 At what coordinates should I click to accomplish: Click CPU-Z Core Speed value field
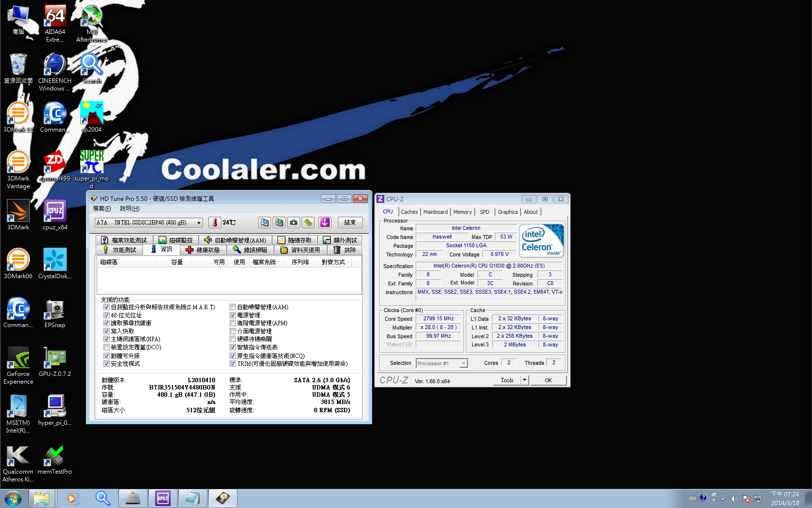(438, 319)
